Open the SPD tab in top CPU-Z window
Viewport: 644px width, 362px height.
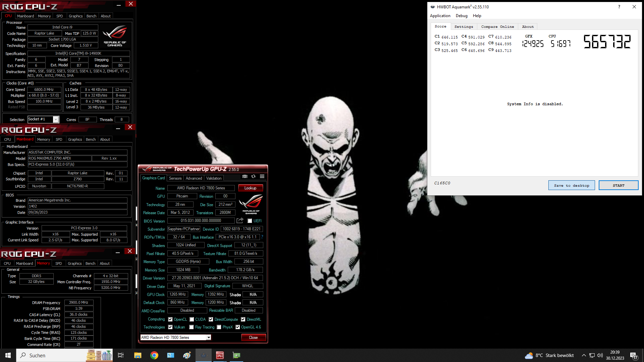[60, 16]
